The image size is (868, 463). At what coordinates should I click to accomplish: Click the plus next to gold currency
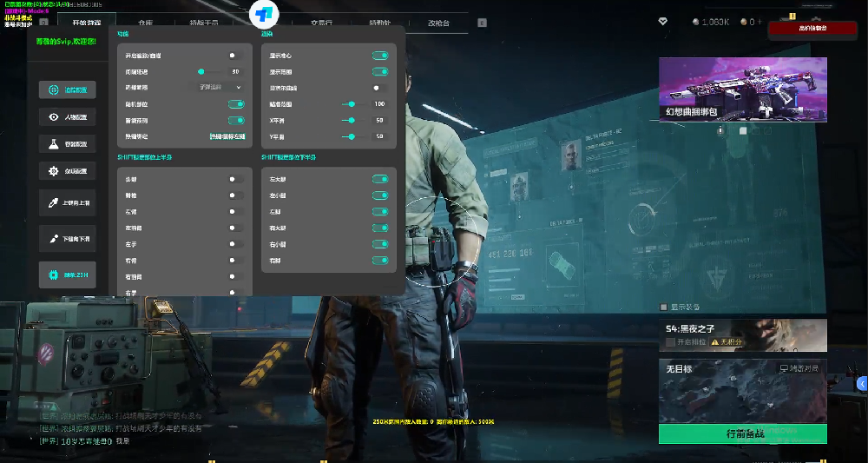point(759,23)
